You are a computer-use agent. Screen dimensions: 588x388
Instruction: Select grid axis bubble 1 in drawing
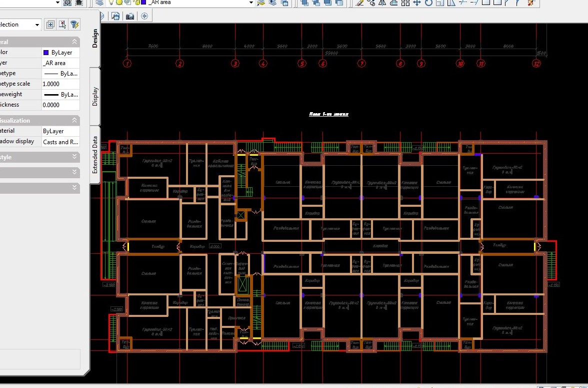coord(127,64)
